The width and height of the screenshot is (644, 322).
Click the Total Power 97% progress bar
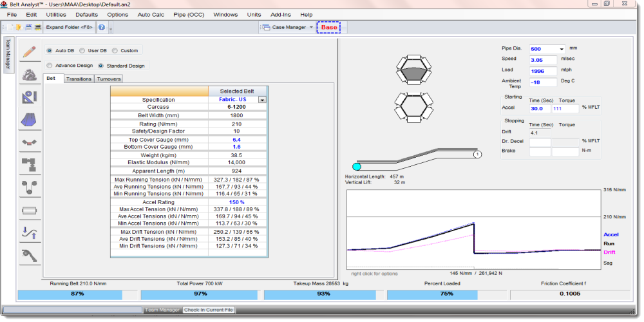tap(200, 294)
